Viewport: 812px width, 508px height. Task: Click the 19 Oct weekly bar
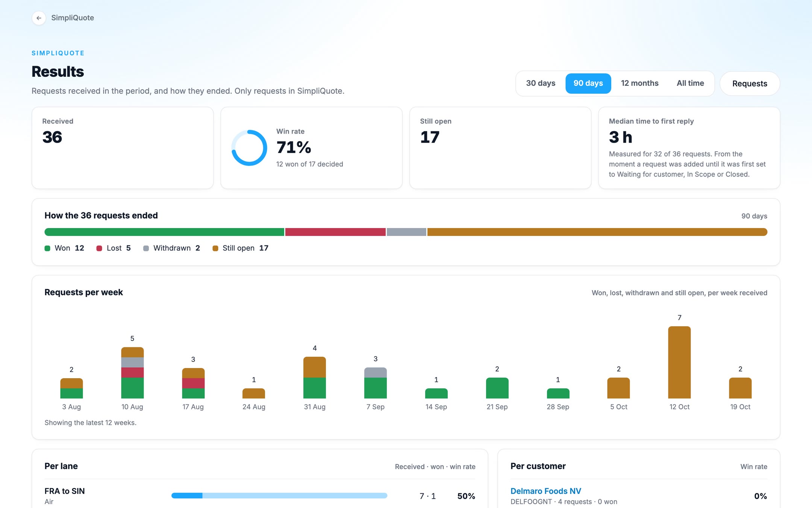[x=740, y=388]
